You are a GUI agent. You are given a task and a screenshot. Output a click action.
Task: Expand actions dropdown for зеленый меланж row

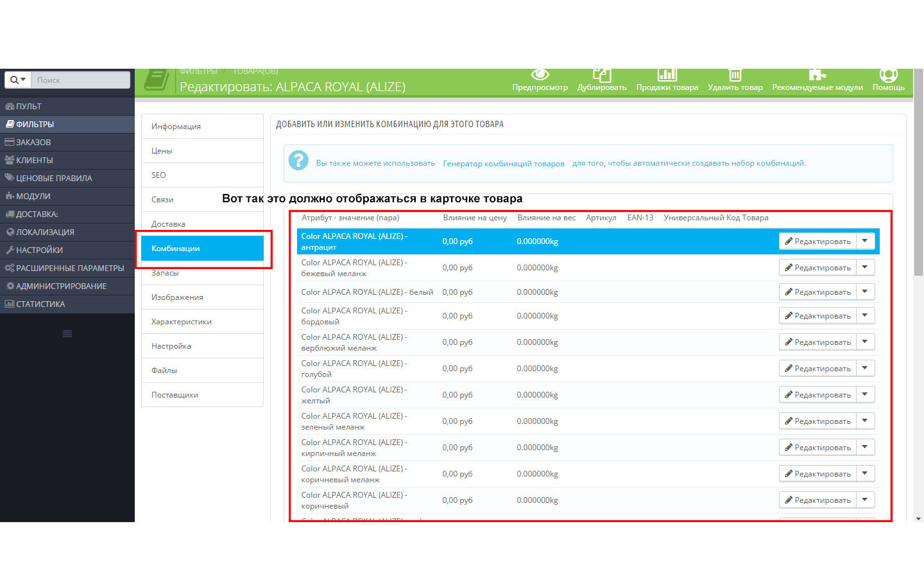pyautogui.click(x=865, y=421)
